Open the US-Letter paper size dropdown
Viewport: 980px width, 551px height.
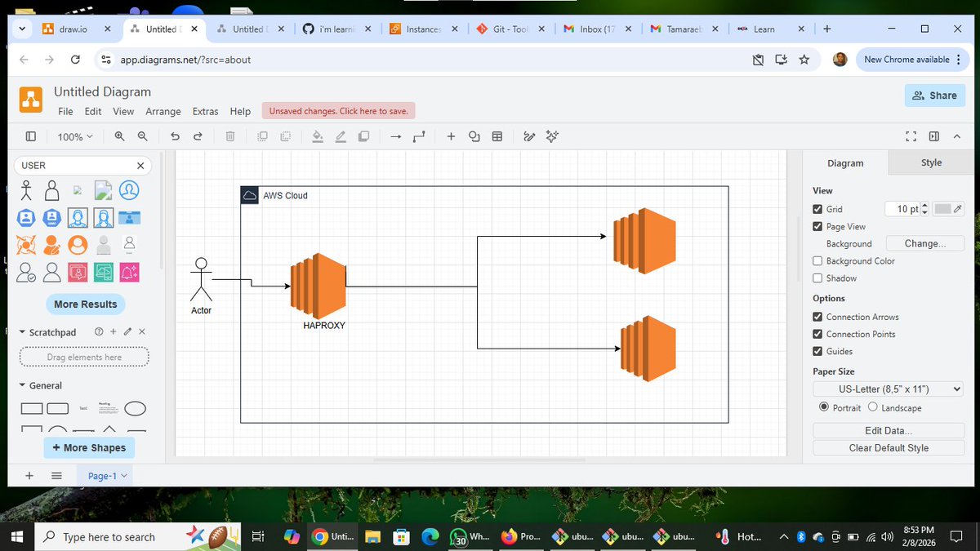889,389
